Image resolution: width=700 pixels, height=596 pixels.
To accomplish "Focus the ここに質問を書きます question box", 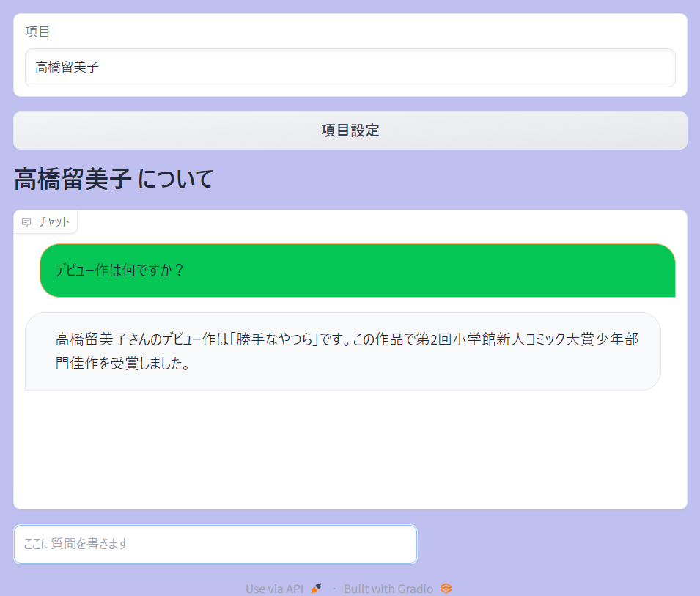I will (215, 544).
